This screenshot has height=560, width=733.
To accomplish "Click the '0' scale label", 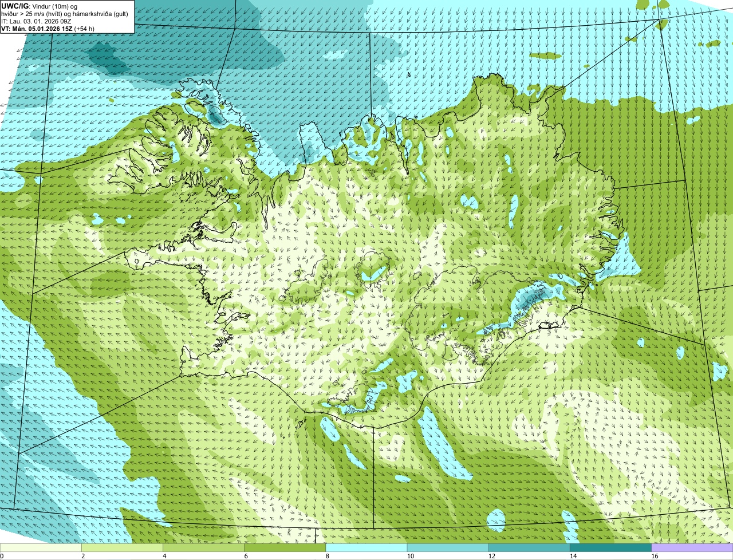I will coord(2,556).
